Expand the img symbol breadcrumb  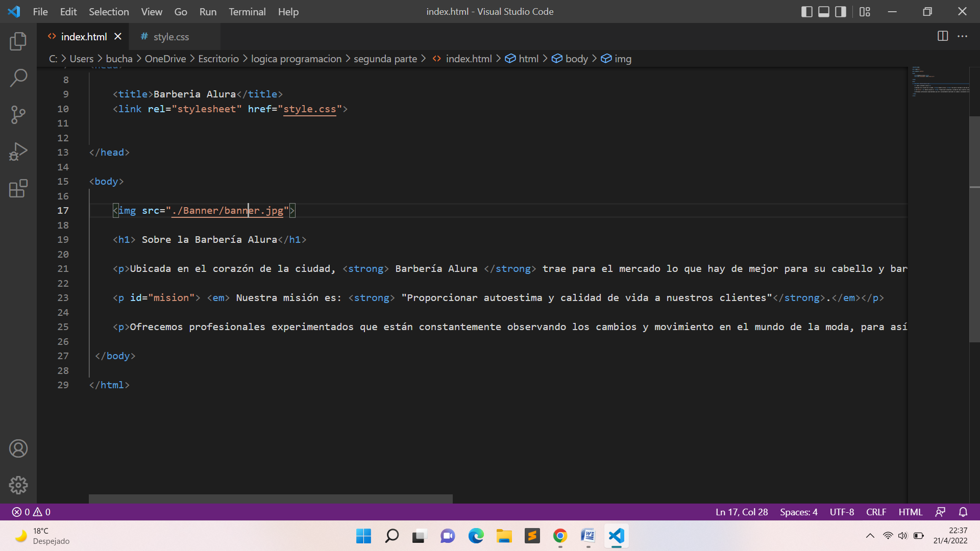617,59
